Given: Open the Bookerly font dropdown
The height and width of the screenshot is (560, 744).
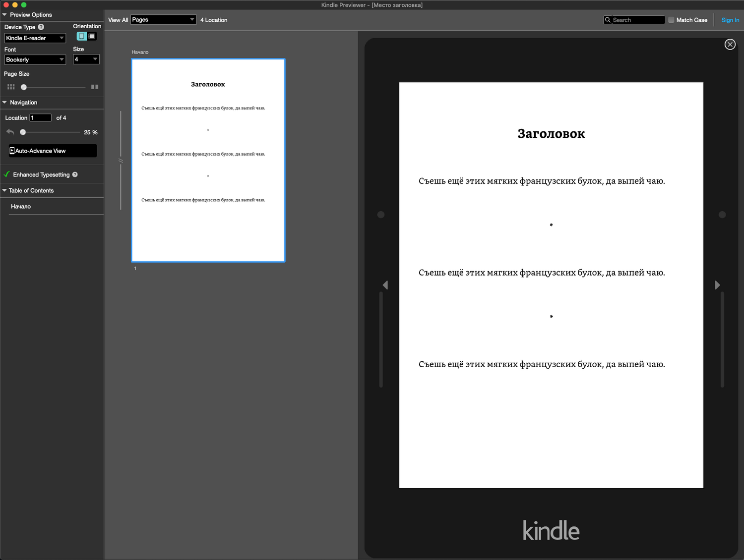Looking at the screenshot, I should 35,59.
